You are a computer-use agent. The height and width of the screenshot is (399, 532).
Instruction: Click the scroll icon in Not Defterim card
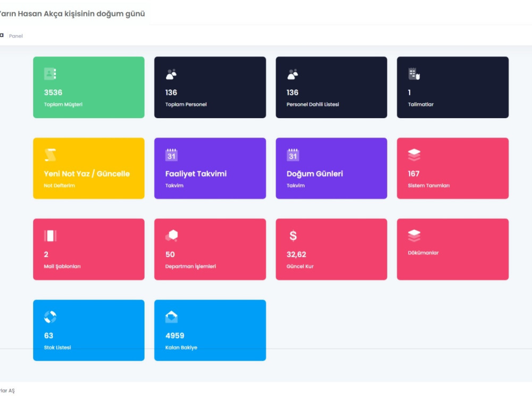(50, 155)
